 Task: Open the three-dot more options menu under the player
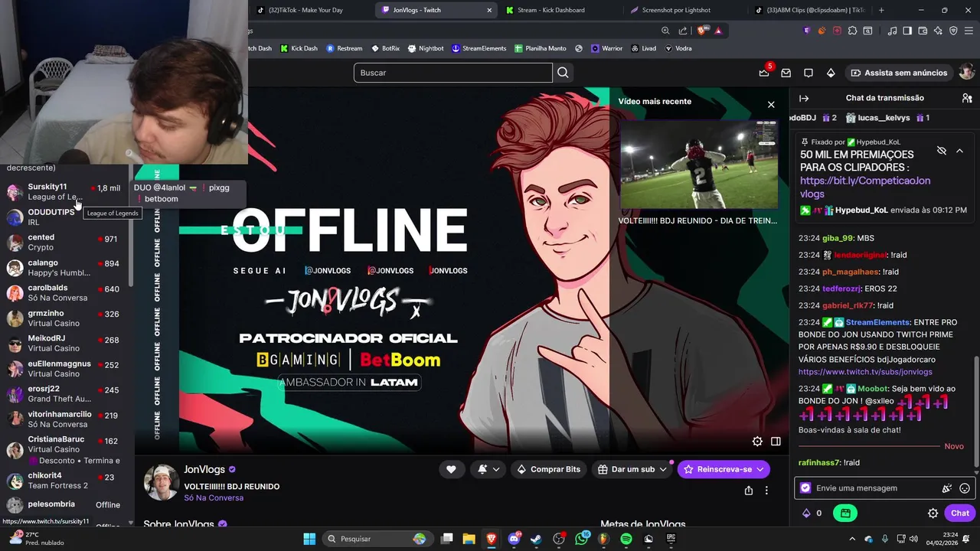(x=766, y=491)
